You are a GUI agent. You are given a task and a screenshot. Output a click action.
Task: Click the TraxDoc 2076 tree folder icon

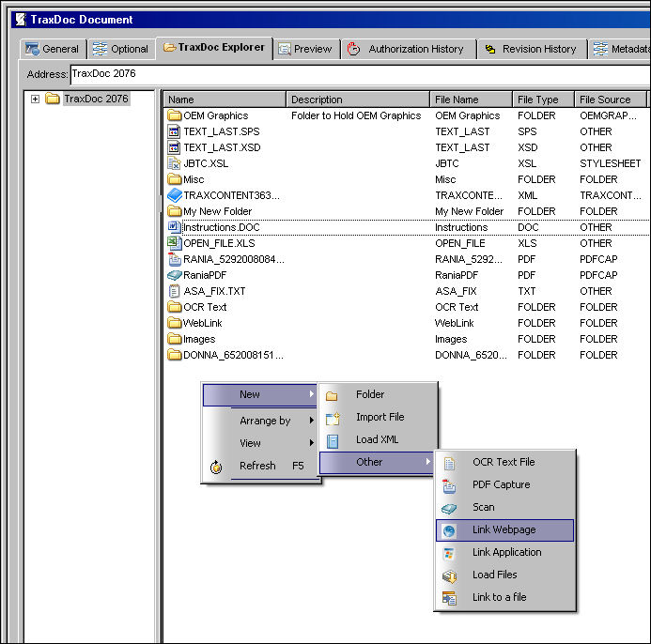tap(53, 99)
